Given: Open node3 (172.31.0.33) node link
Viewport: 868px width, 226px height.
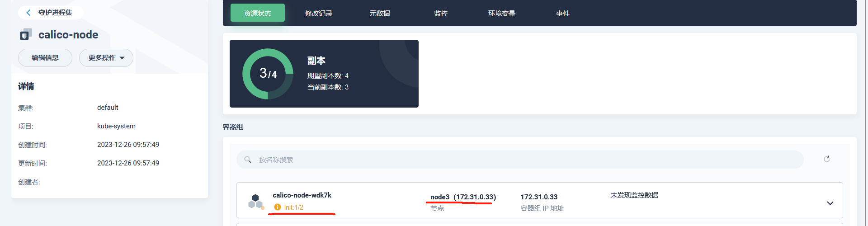Looking at the screenshot, I should pos(463,197).
